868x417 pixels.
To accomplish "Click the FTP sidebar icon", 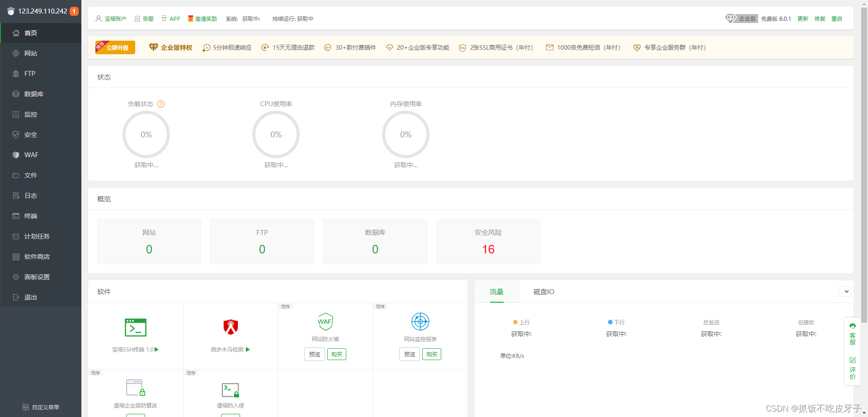I will (16, 74).
